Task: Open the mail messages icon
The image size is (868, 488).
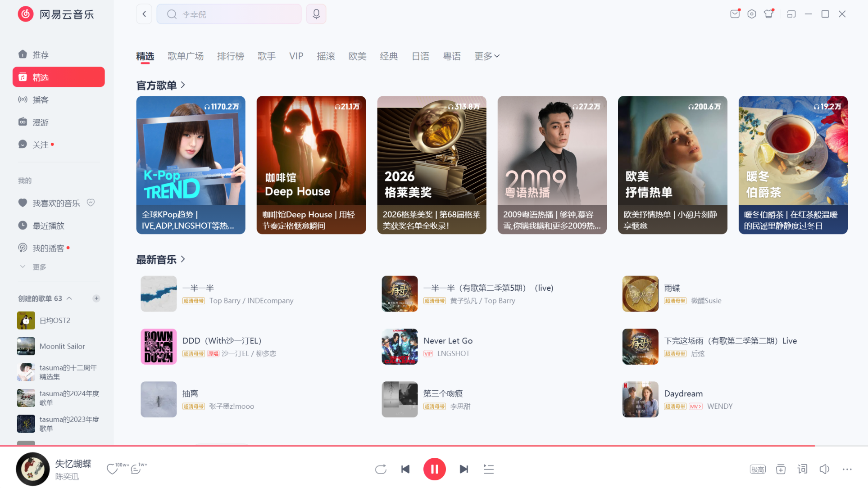Action: pyautogui.click(x=735, y=14)
